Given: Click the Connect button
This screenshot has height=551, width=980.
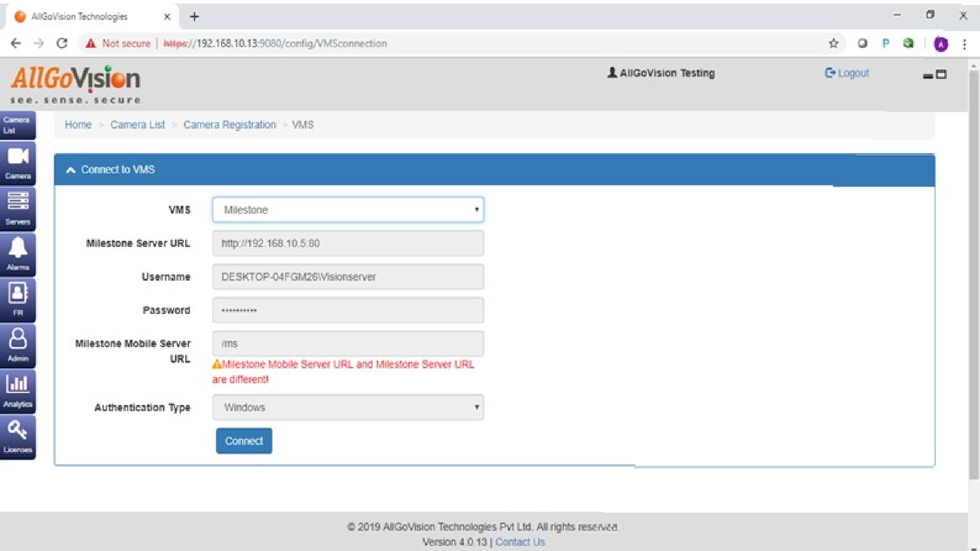Looking at the screenshot, I should (x=244, y=441).
